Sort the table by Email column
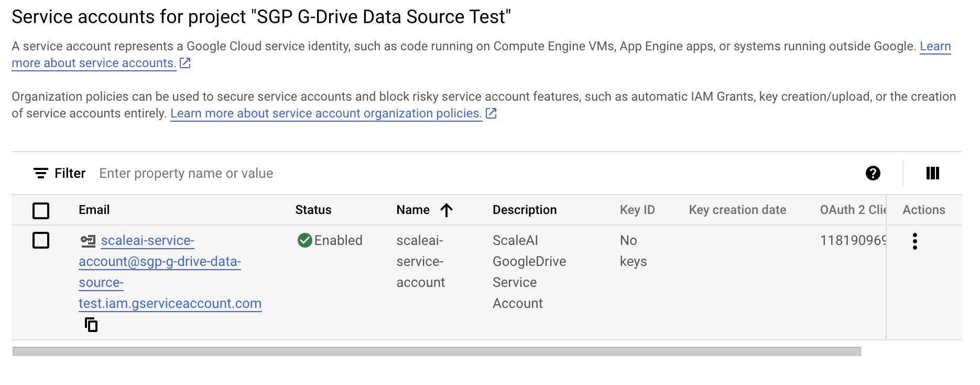The height and width of the screenshot is (385, 980). [x=94, y=210]
